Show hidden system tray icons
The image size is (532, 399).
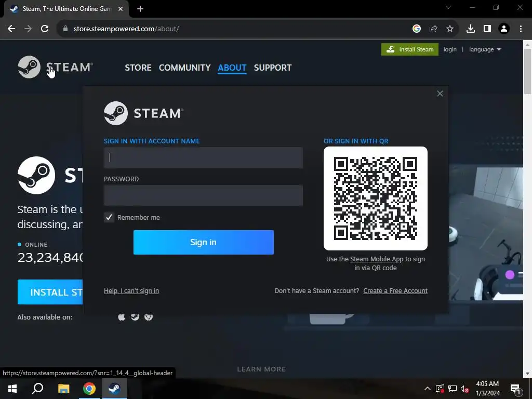pyautogui.click(x=428, y=389)
